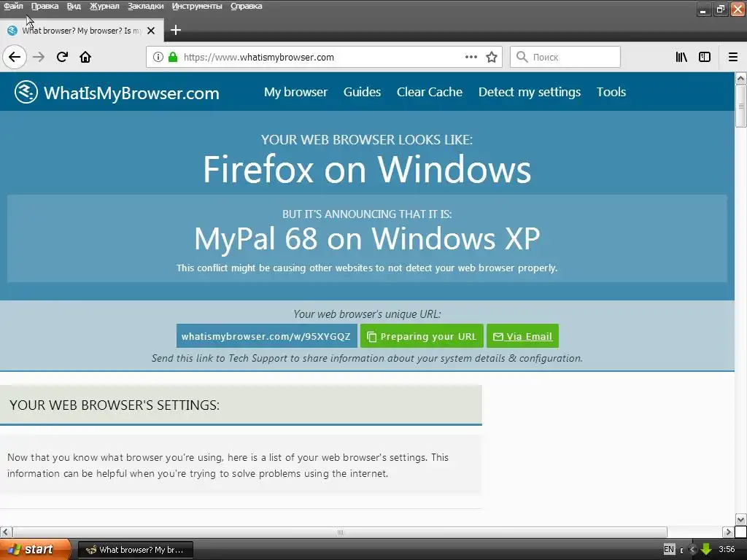Click the search magnifier icon
Screen dimensions: 747x560
[522, 57]
